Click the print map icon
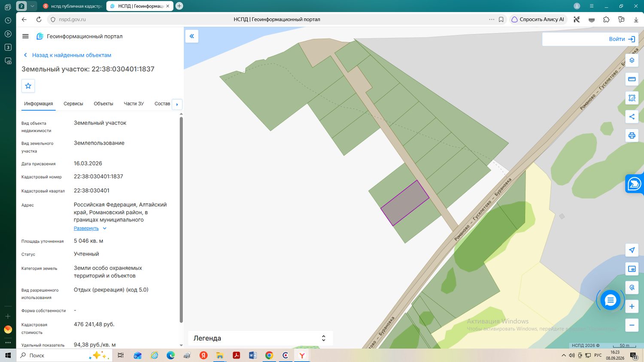Viewport: 644px width, 362px height. (632, 136)
